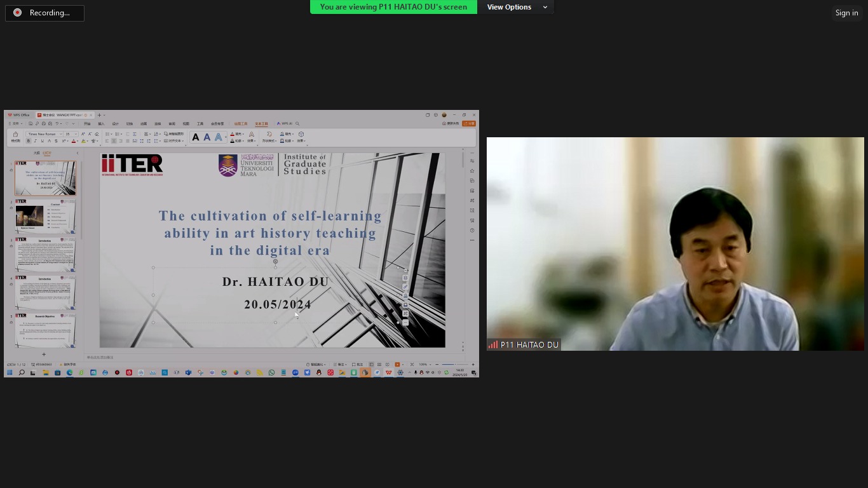Click the taskbar clock showing 14:30
Image resolution: width=868 pixels, height=488 pixels.
point(461,372)
